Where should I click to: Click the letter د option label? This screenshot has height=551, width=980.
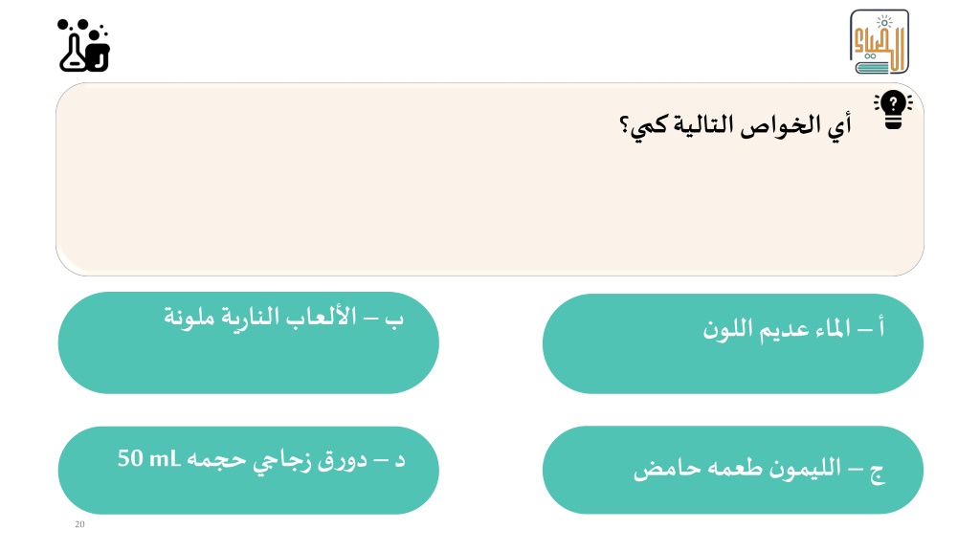pos(400,461)
